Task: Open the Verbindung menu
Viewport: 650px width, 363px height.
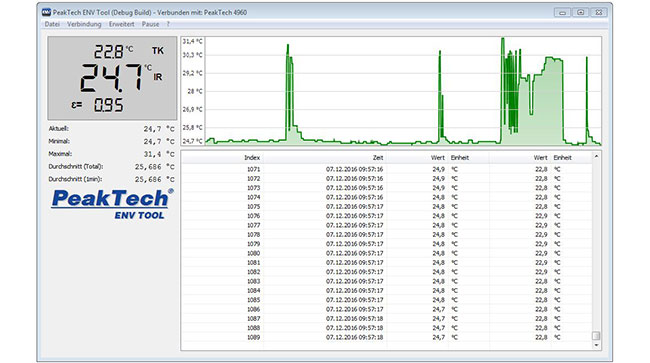Action: 84,24
